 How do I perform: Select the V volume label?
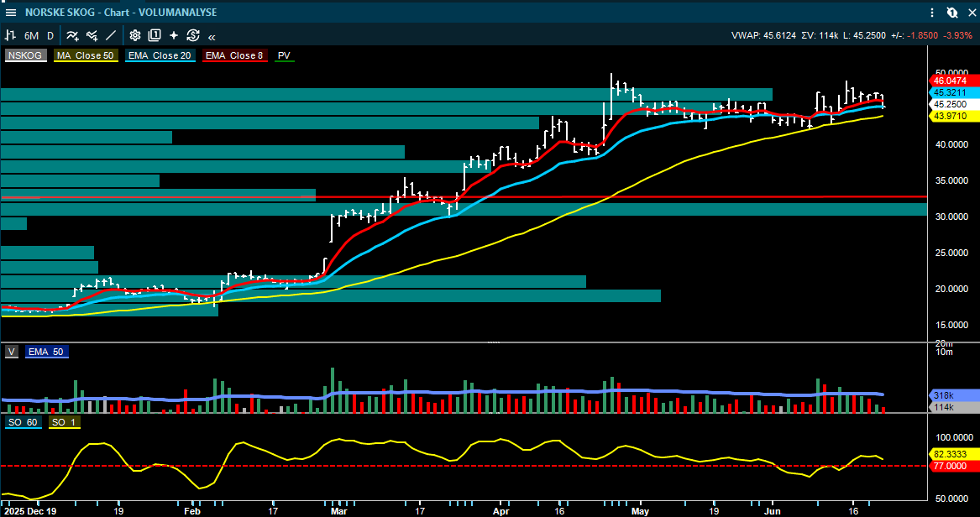click(x=11, y=352)
